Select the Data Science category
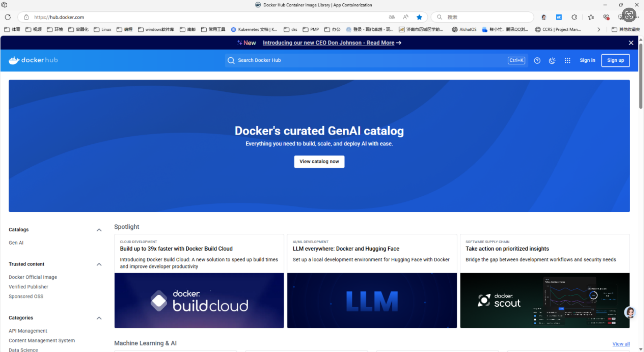 coord(23,350)
